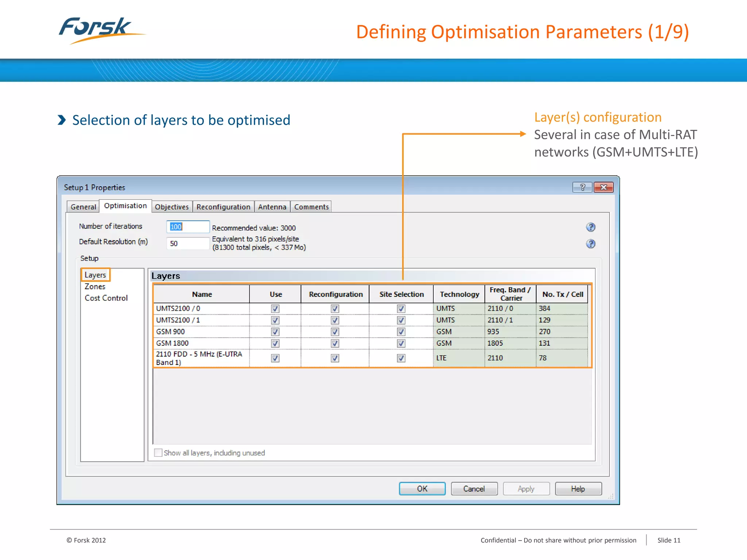Toggle Site Selection checkbox for GSM 1800
Viewport: 747px width, 560px height.
(401, 343)
